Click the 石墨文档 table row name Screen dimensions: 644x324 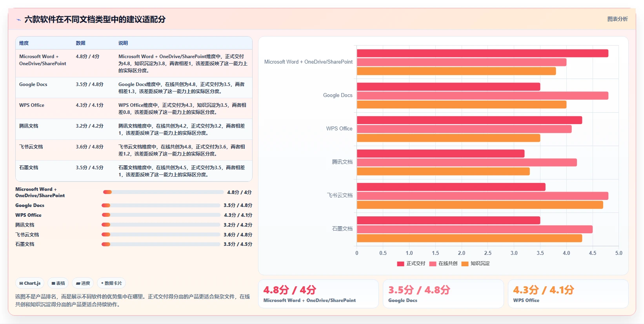[x=29, y=168]
